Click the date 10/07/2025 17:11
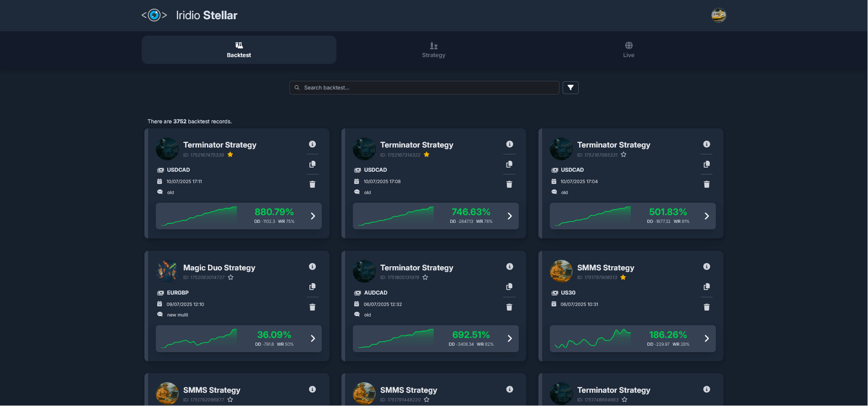This screenshot has width=868, height=406. point(184,182)
